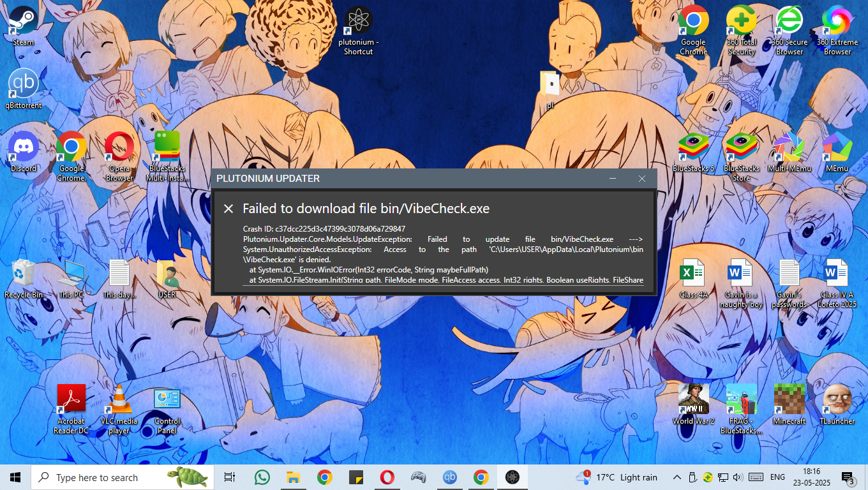Viewport: 868px width, 490px height.
Task: Open the Discord desktop shortcut
Action: coord(24,152)
